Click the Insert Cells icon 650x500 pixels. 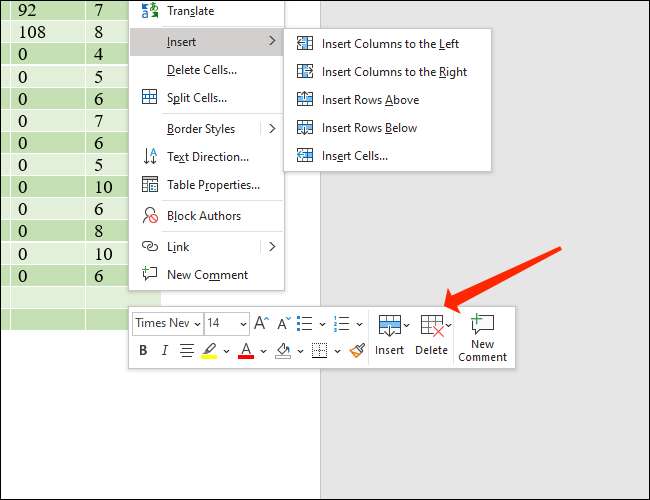pyautogui.click(x=305, y=155)
